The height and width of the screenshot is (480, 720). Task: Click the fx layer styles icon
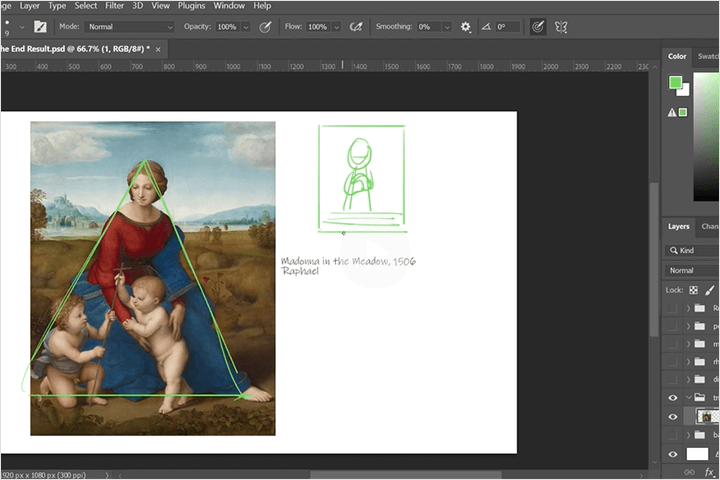(710, 472)
